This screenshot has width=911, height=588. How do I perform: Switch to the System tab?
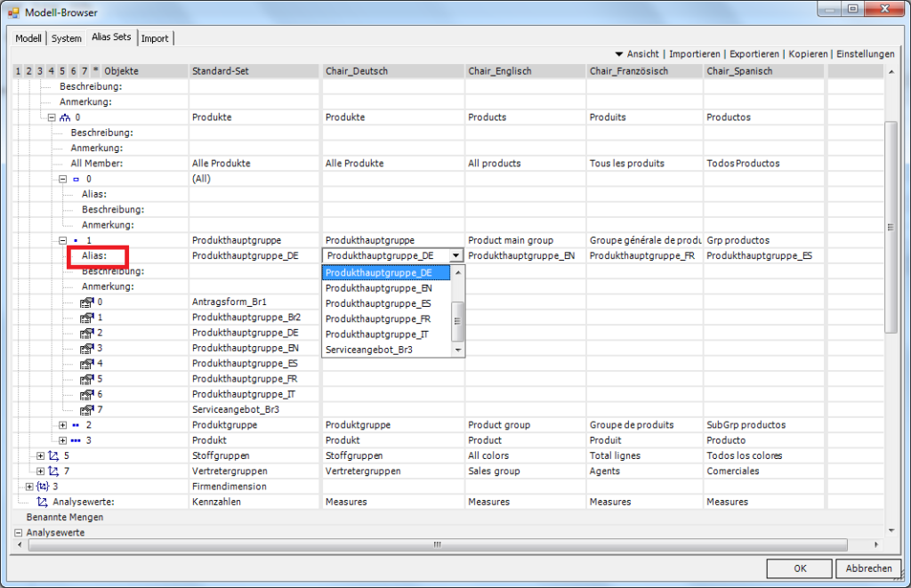pos(66,38)
